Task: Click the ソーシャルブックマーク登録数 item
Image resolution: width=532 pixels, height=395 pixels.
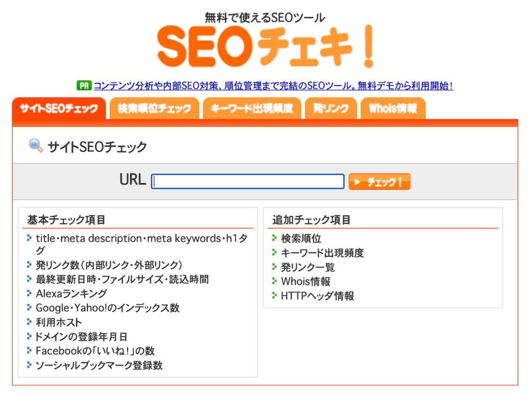Action: coord(99,365)
